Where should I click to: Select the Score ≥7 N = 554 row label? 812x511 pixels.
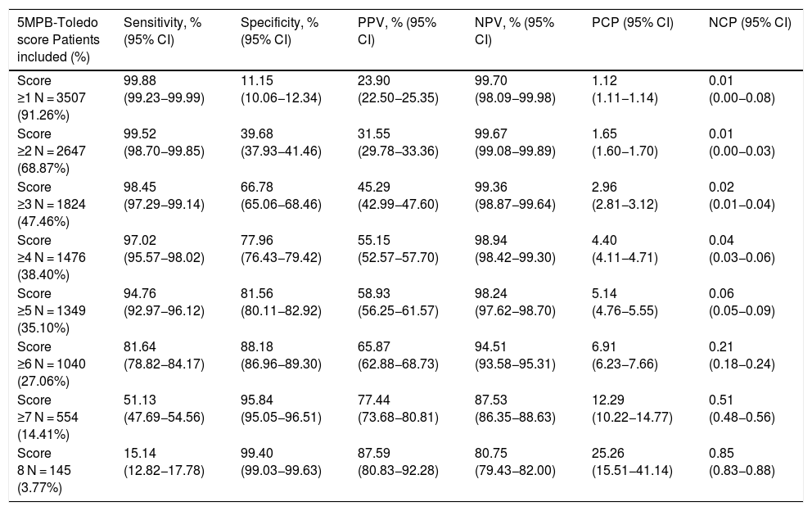pyautogui.click(x=52, y=415)
